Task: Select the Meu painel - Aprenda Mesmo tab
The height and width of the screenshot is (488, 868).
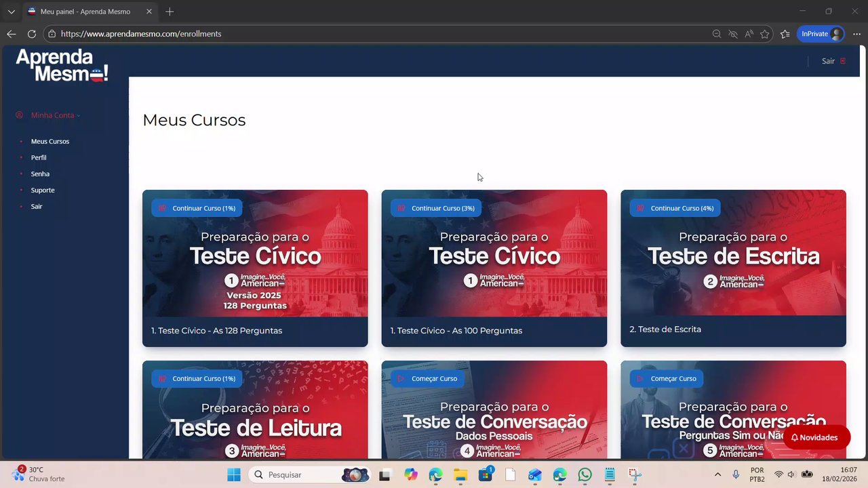Action: pos(90,12)
